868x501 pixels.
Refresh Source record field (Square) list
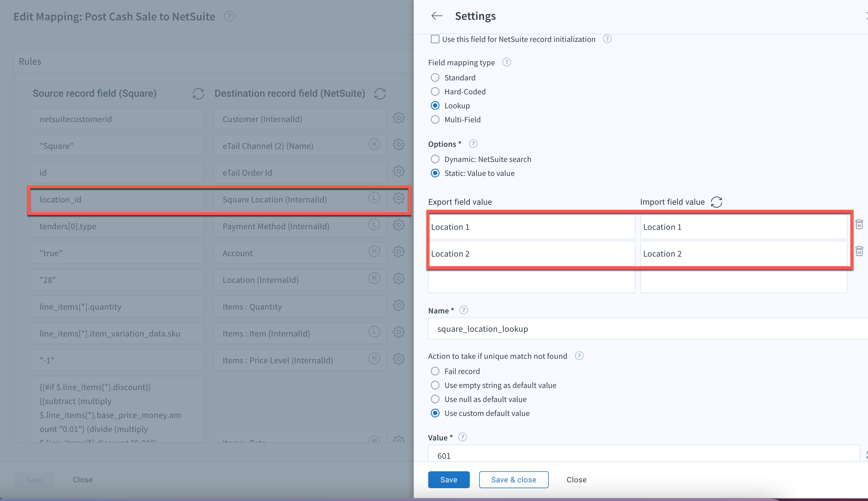pyautogui.click(x=198, y=94)
